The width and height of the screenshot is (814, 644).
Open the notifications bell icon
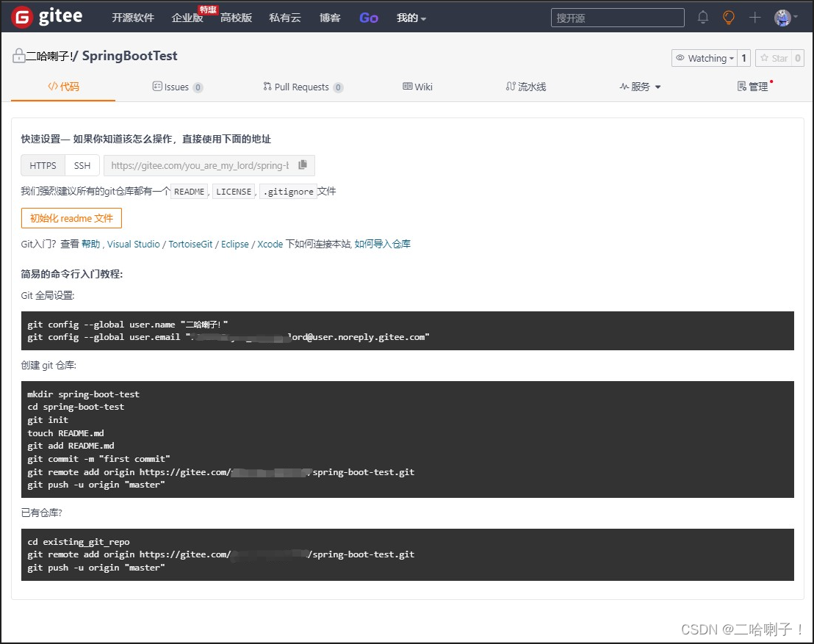703,17
